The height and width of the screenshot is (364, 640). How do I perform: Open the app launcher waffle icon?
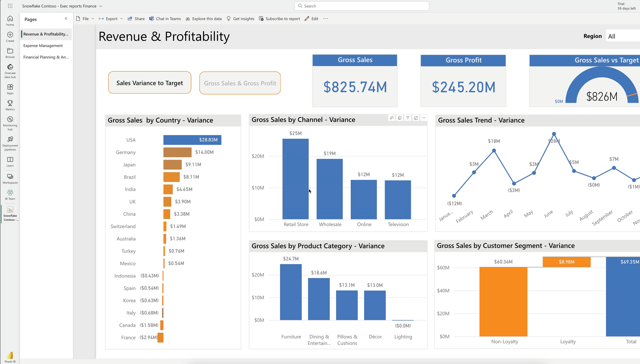10,6
